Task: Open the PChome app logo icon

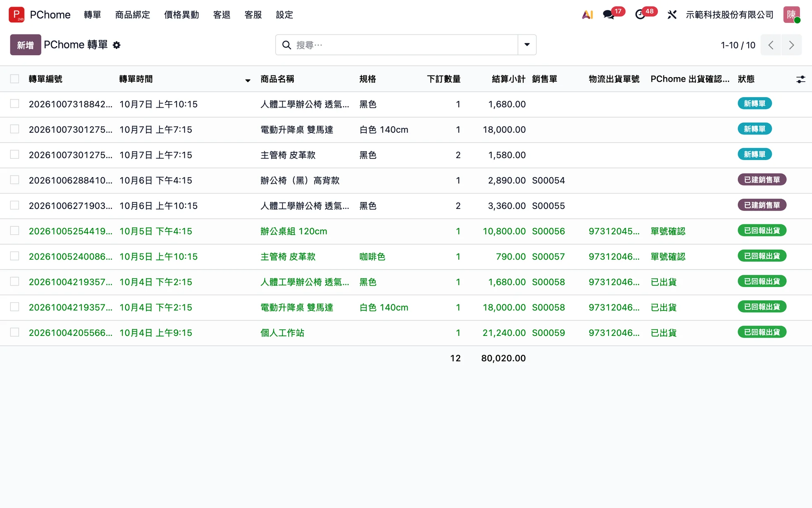Action: pos(17,15)
